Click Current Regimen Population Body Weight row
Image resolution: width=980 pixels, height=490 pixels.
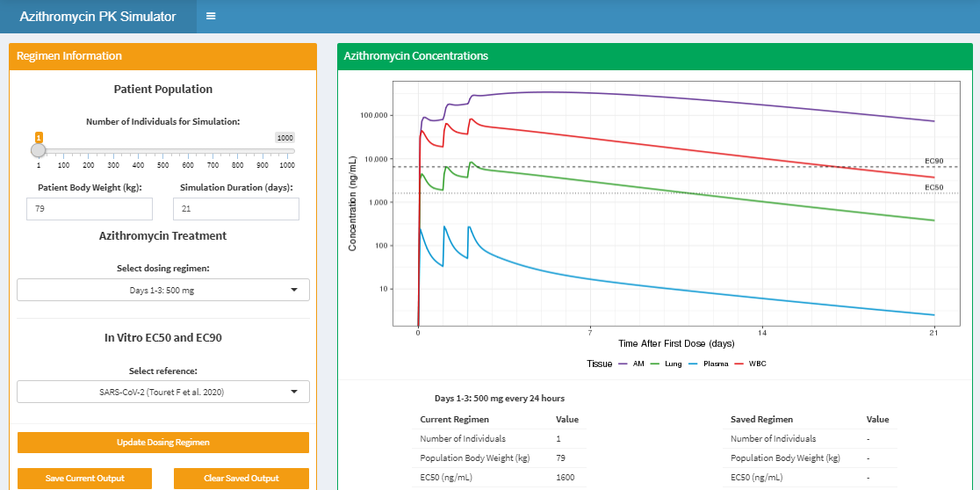point(500,458)
